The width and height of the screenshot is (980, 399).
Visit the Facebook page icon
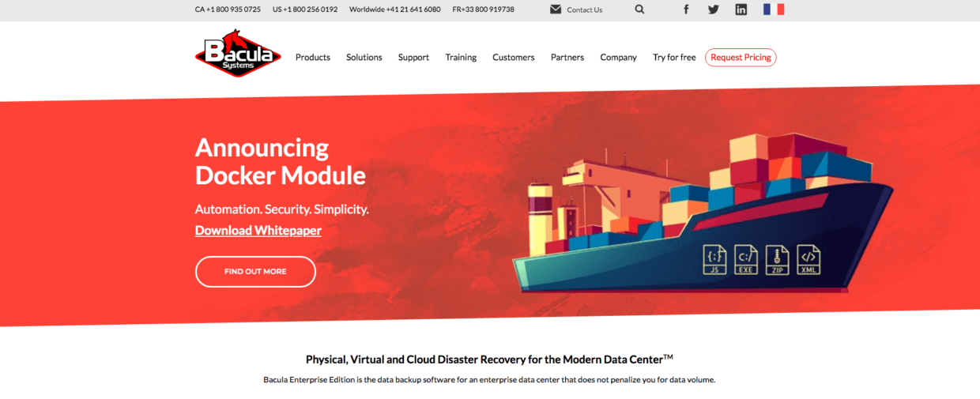point(686,9)
